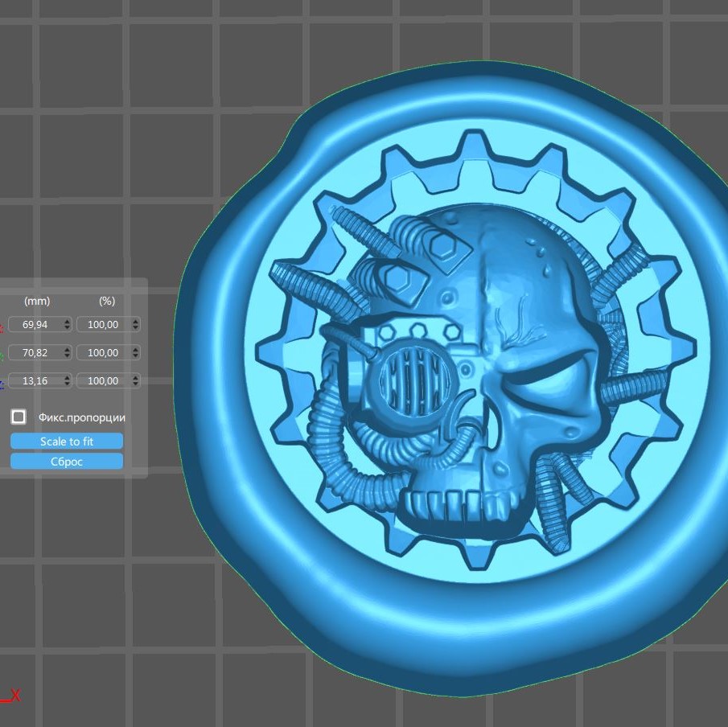Increase the Y percentage with its up arrow
This screenshot has width=728, height=727.
tap(135, 349)
